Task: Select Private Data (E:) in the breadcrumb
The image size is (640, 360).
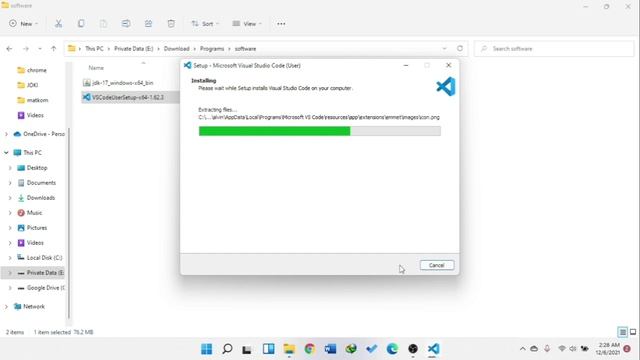Action: point(133,49)
